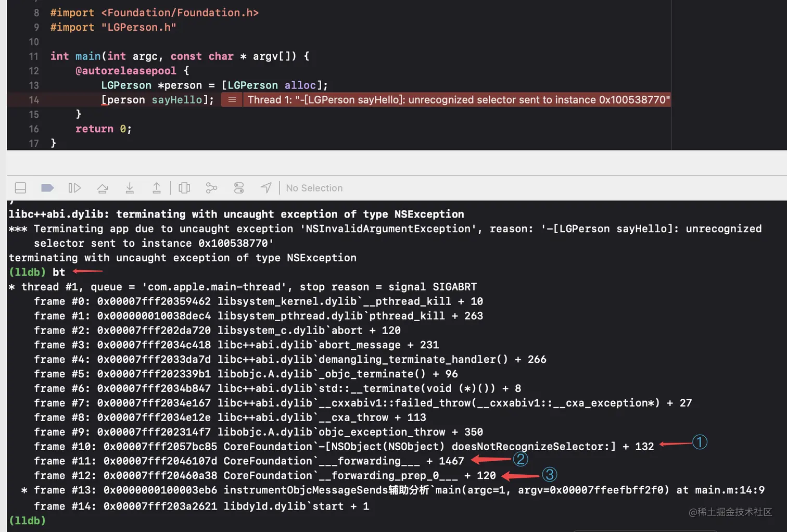
Task: Click 'libc++abi.dylib: terminating' console line
Action: point(236,214)
